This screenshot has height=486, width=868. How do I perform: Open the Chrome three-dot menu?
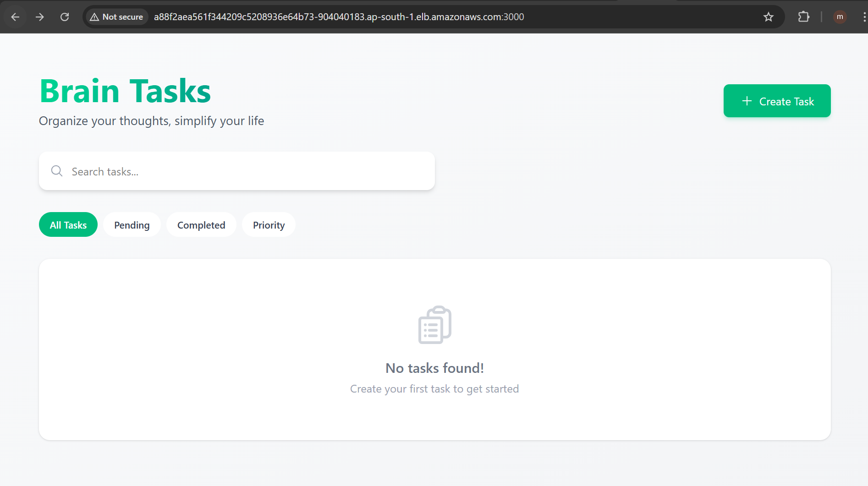pos(864,17)
